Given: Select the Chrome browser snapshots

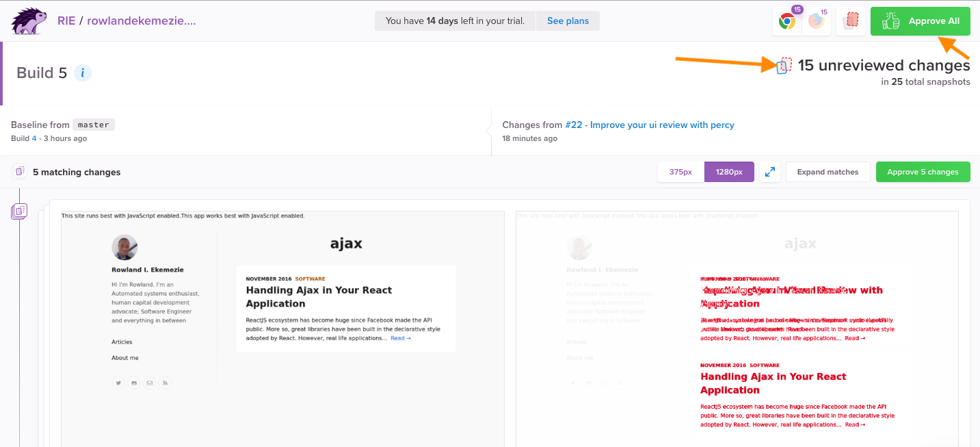Looking at the screenshot, I should coord(787,21).
